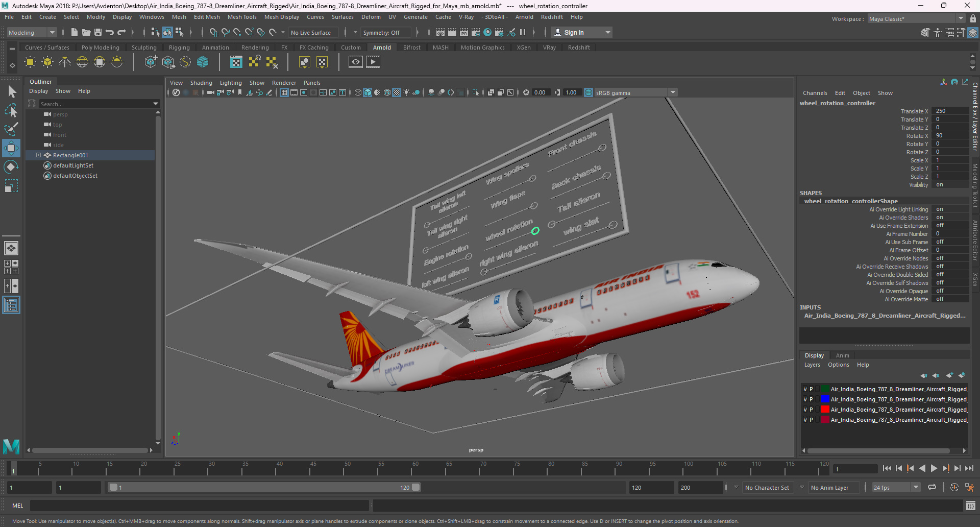Open Outliner search filter dropdown arrow
980x527 pixels.
click(x=156, y=104)
